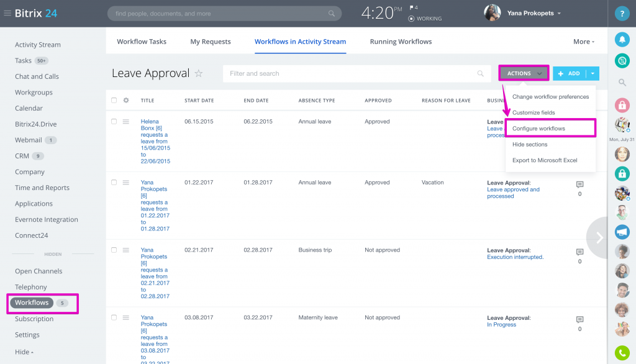Click the green lock icon in right sidebar
Viewport: 636px width, 364px height.
[x=622, y=174]
